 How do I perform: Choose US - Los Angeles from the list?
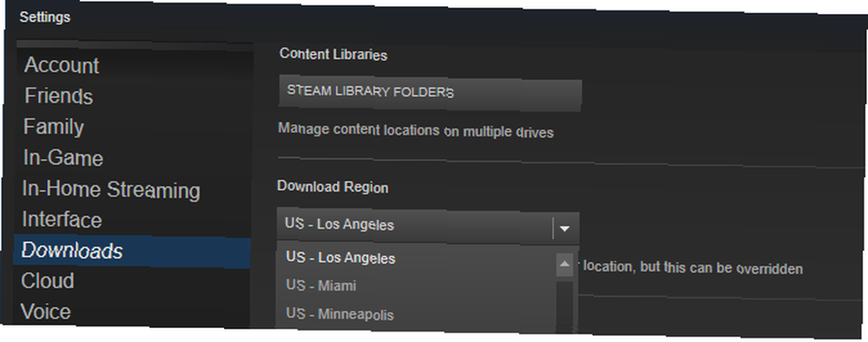(x=417, y=259)
